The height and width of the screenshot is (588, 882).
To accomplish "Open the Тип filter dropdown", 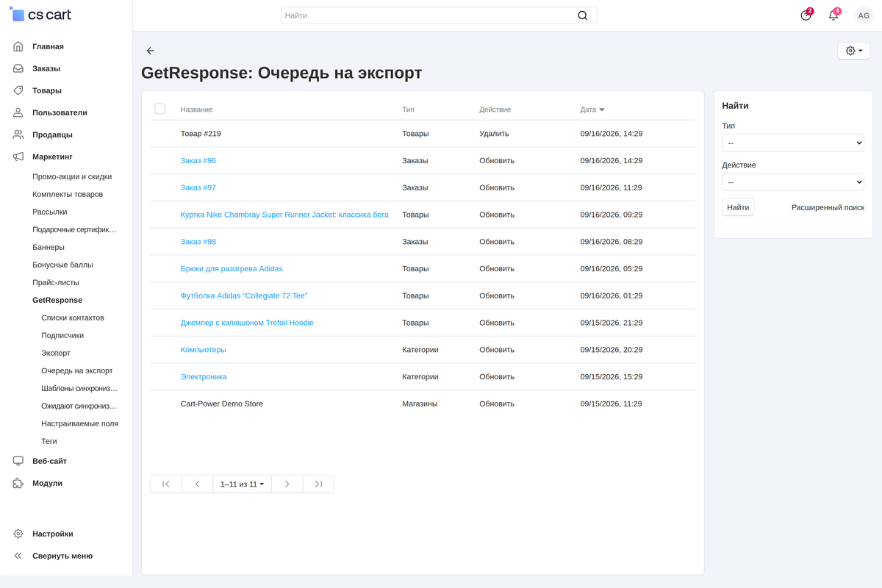I will coord(793,143).
